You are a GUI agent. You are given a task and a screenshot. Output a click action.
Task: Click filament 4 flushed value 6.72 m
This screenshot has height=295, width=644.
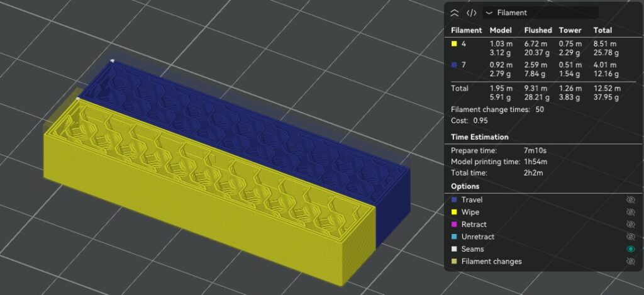coord(536,43)
